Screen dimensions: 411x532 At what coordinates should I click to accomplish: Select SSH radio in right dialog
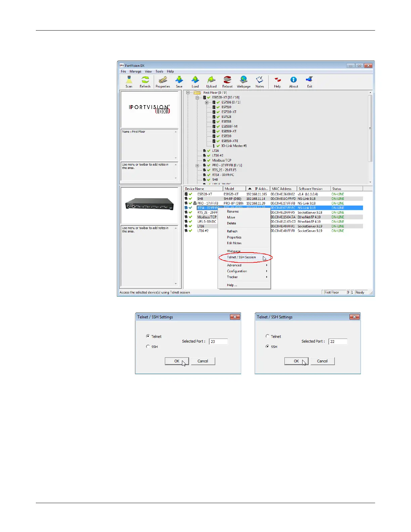tap(267, 346)
